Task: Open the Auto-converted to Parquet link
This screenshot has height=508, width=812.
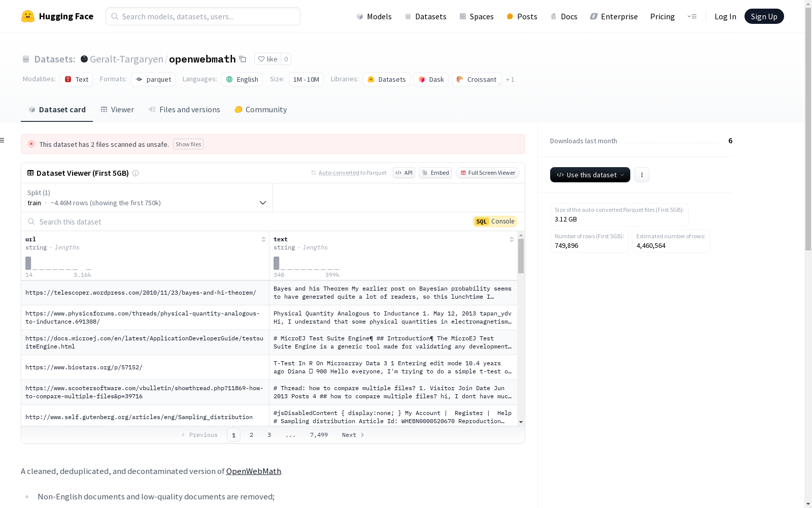Action: pyautogui.click(x=339, y=173)
